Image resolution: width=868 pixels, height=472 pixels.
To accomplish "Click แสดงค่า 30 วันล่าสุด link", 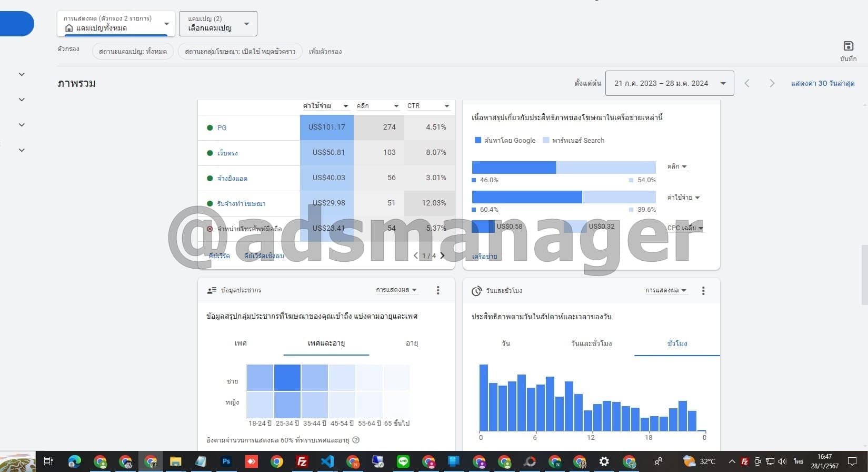I will [x=822, y=83].
